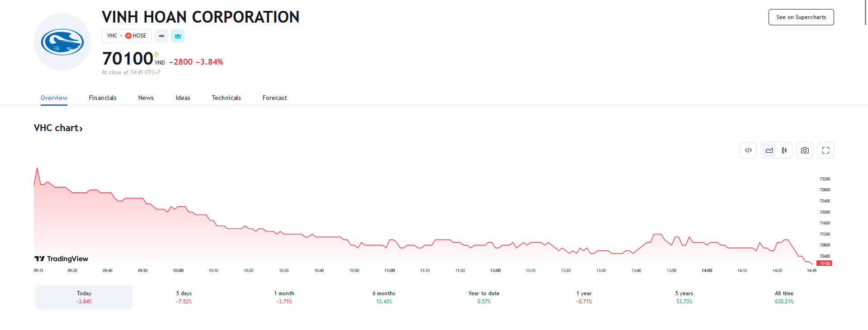Viewport: 868px width, 330px height.
Task: Select the Year to date range
Action: tap(484, 297)
